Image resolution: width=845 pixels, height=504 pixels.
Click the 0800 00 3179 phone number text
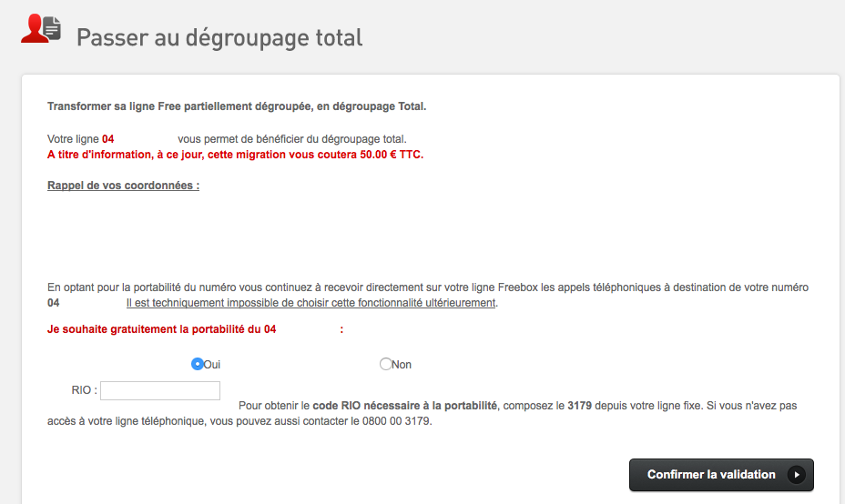tap(396, 421)
